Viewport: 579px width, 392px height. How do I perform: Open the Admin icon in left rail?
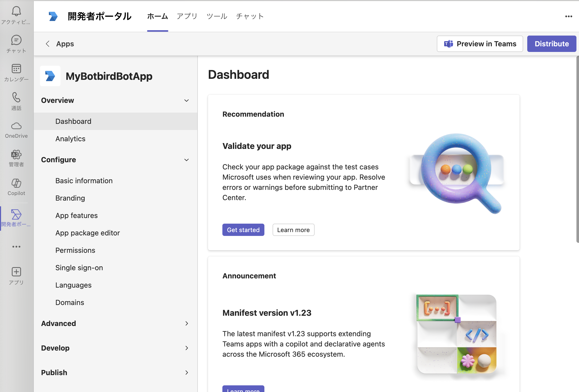point(16,155)
